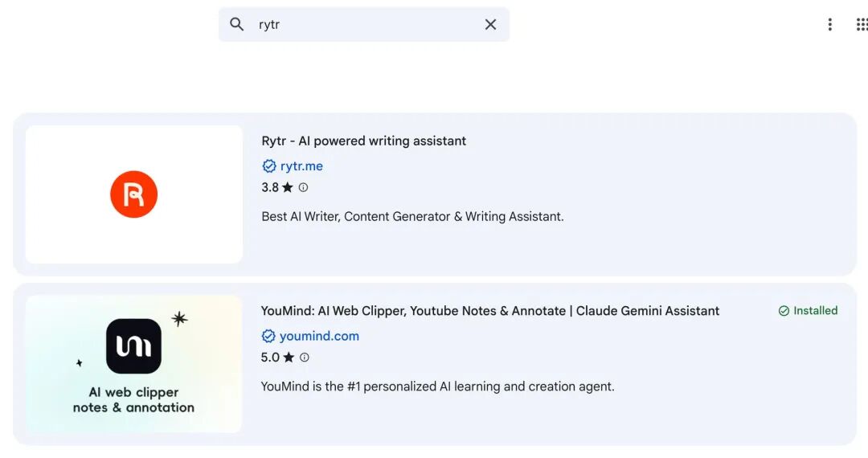Click the youmind.com publisher link
This screenshot has height=458, width=868.
coord(319,336)
